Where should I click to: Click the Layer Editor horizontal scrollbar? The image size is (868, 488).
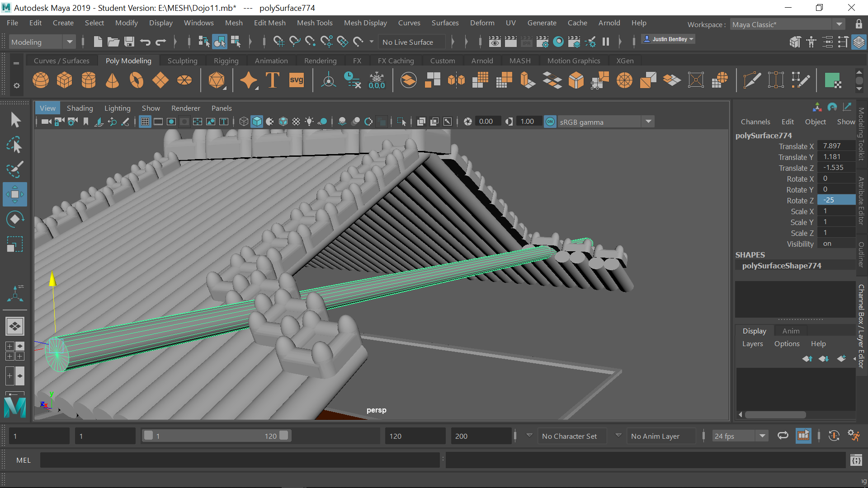775,415
